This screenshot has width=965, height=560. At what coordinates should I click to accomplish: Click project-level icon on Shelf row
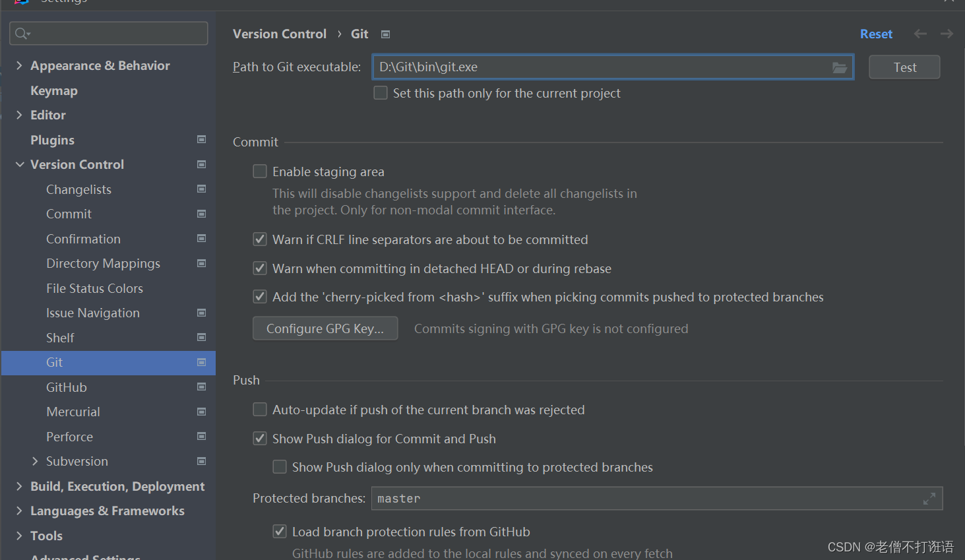[x=202, y=337]
